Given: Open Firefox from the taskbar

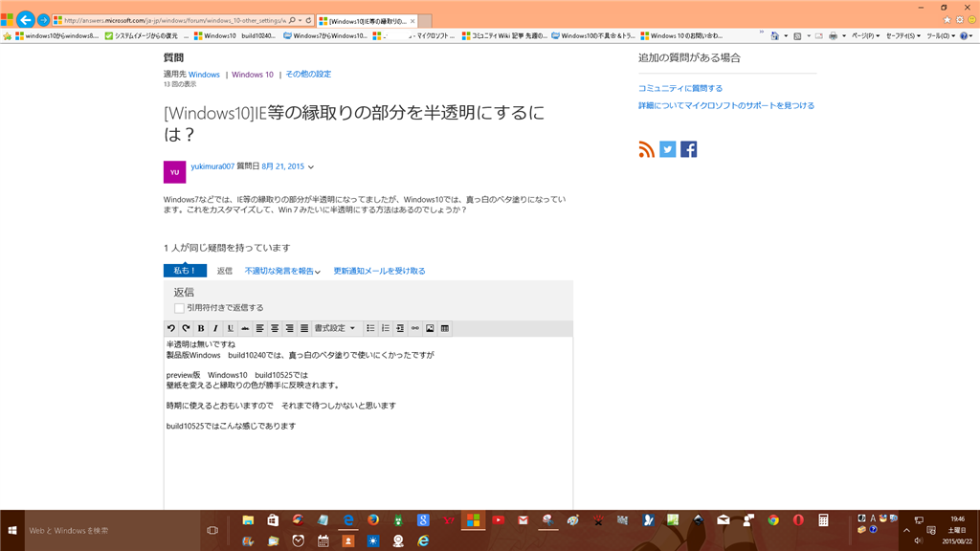Looking at the screenshot, I should pos(373,520).
